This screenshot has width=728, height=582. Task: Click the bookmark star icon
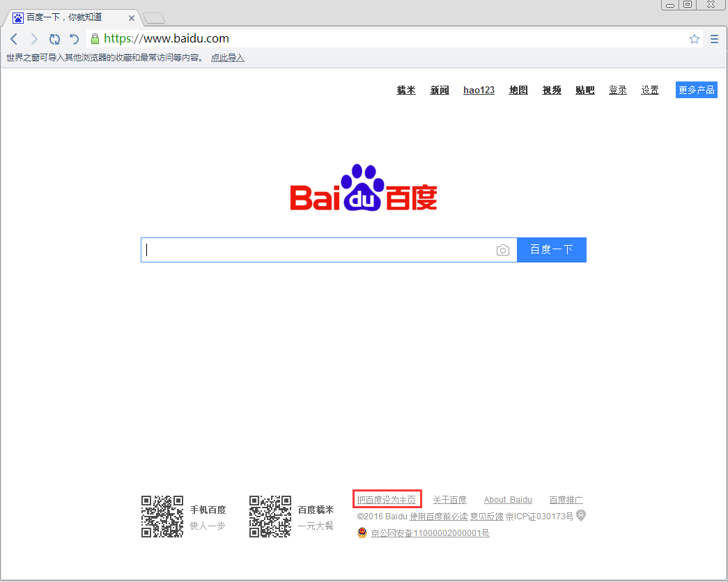[694, 39]
